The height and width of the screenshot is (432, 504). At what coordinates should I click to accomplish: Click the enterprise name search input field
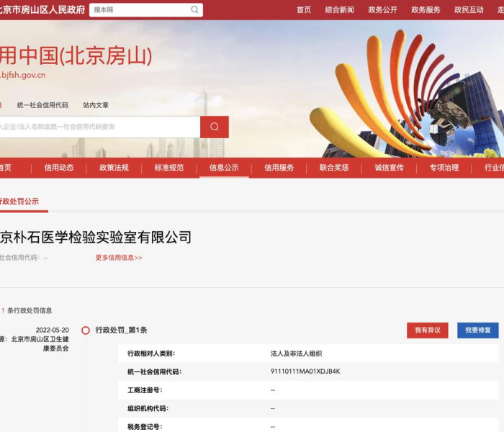97,127
